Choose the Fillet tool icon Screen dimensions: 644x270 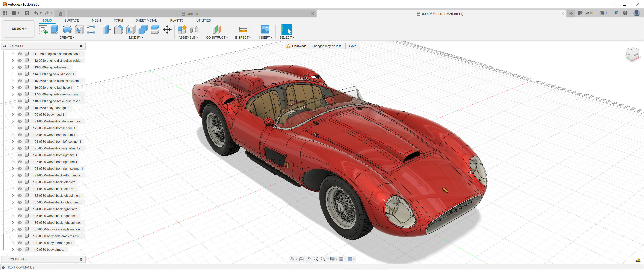(119, 30)
